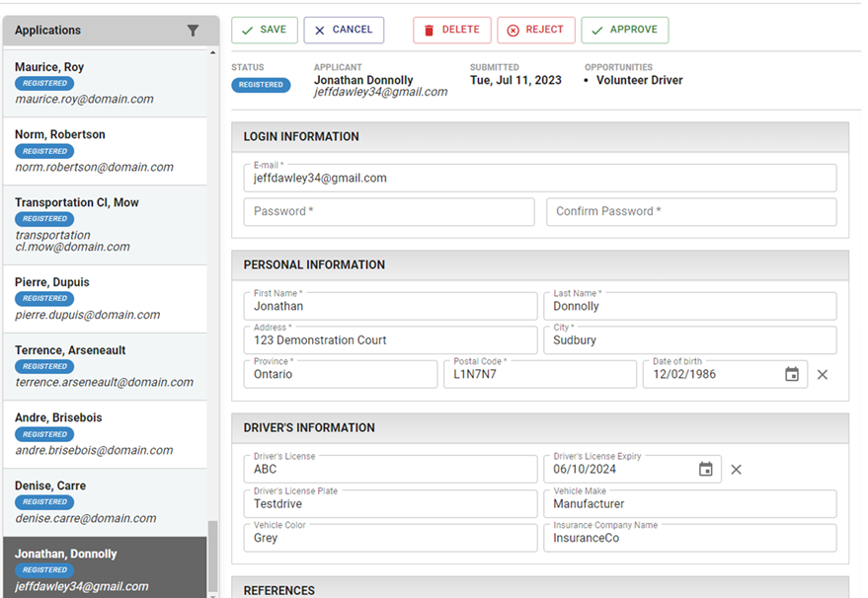This screenshot has width=868, height=598.
Task: Click the Volunteer Driver opportunity text
Action: 639,80
